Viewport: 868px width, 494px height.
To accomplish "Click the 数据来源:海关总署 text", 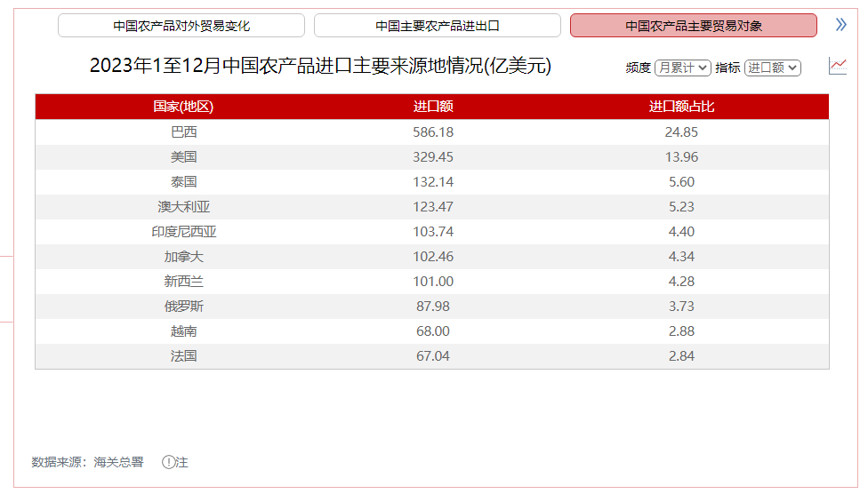I will 87,462.
